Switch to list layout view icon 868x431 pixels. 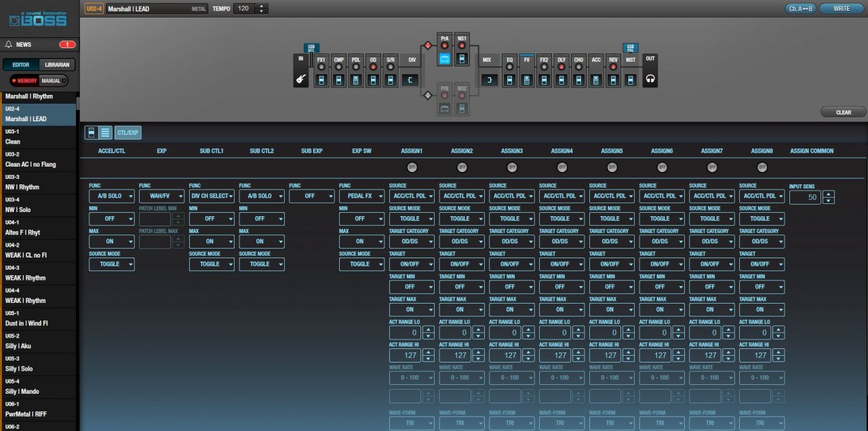pos(104,132)
